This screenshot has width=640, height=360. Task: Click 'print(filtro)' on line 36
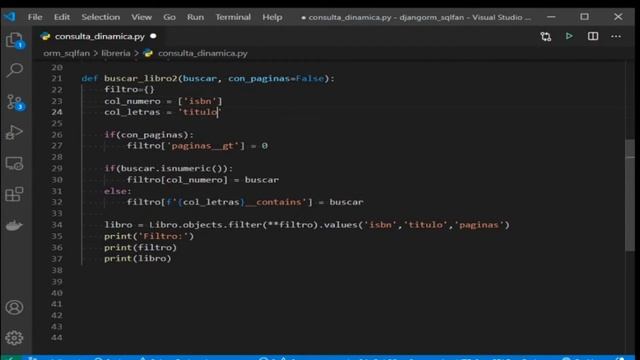pos(140,247)
